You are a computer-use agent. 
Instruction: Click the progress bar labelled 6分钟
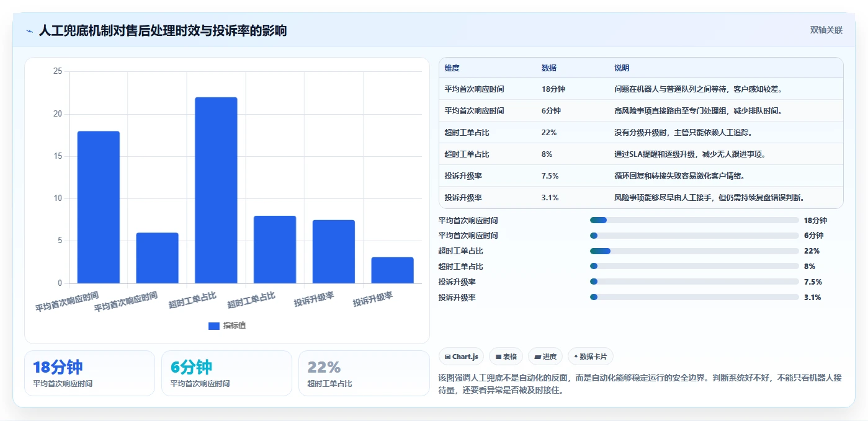coord(694,236)
